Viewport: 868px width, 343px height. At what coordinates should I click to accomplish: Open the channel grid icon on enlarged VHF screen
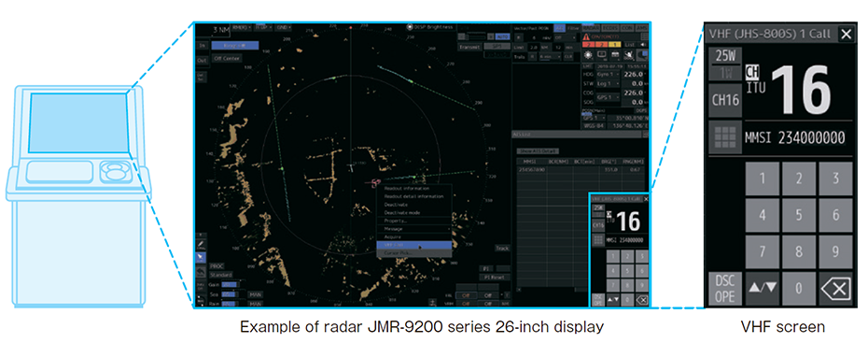[x=724, y=136]
